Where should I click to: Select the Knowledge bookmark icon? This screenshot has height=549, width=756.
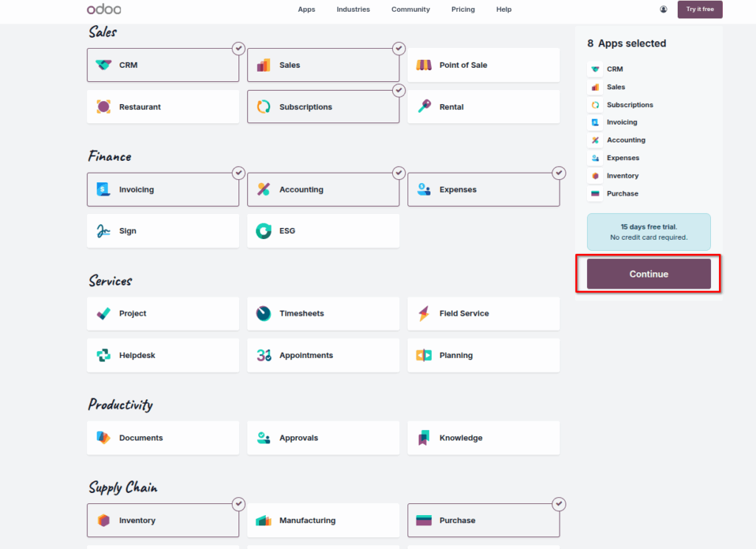(423, 438)
